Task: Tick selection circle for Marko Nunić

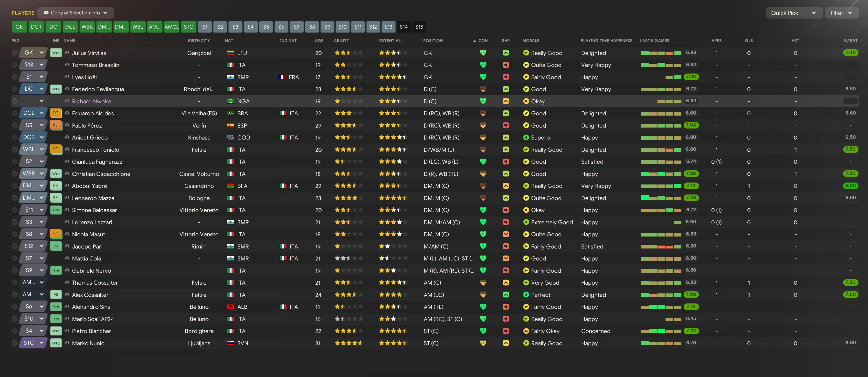Action: coord(14,343)
